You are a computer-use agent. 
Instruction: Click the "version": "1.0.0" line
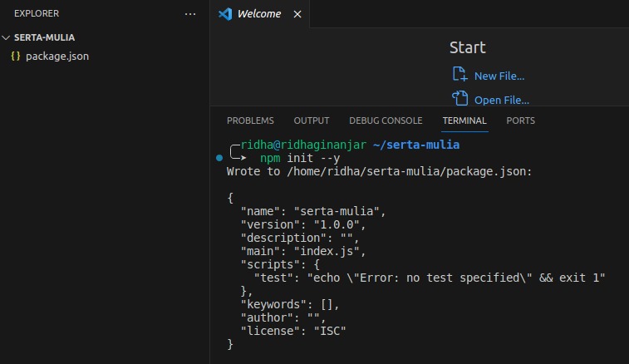[x=302, y=224]
